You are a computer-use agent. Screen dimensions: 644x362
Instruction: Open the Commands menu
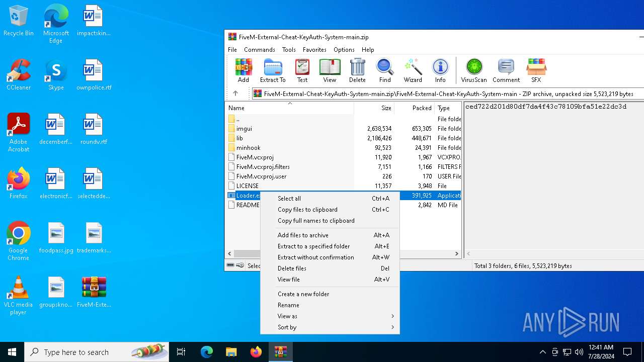pyautogui.click(x=260, y=50)
